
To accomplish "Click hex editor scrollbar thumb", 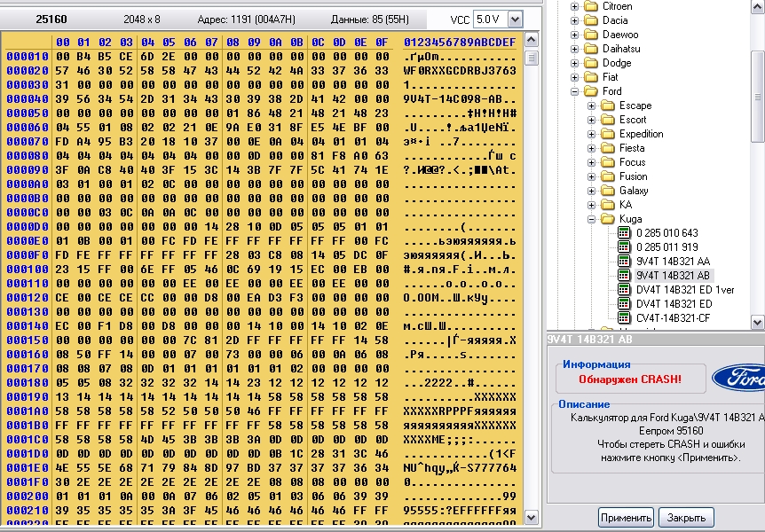I will click(x=532, y=58).
